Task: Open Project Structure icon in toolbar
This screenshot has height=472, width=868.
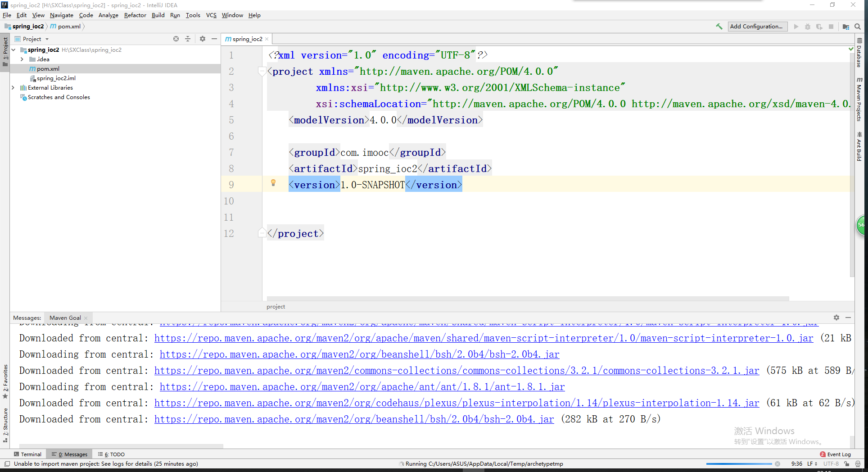Action: coord(846,27)
